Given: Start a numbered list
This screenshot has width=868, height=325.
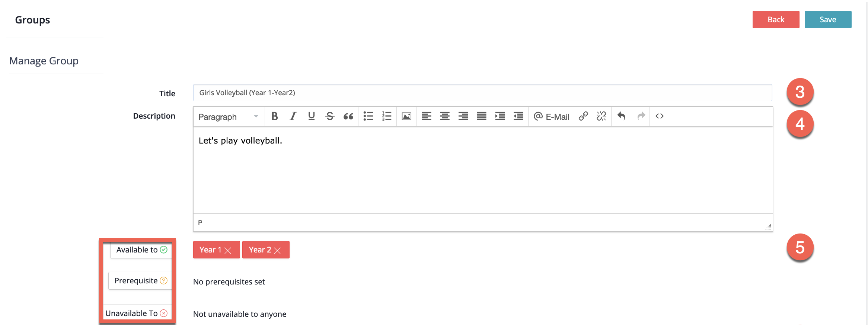Looking at the screenshot, I should (387, 116).
